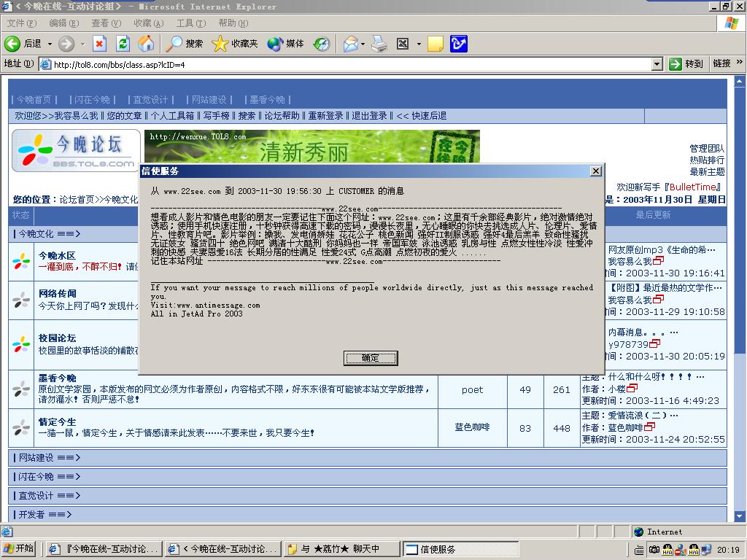The height and width of the screenshot is (560, 747).
Task: Click the Print icon in the toolbar
Action: [x=379, y=44]
